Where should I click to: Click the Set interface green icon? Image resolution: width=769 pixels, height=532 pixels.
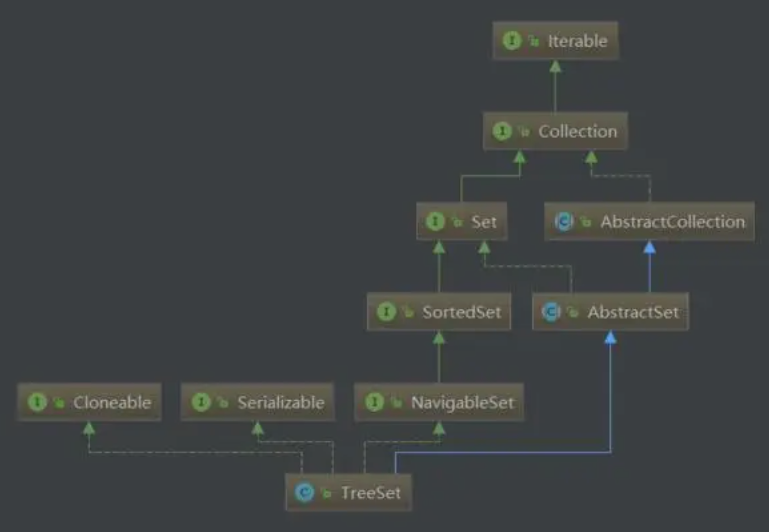pyautogui.click(x=435, y=221)
